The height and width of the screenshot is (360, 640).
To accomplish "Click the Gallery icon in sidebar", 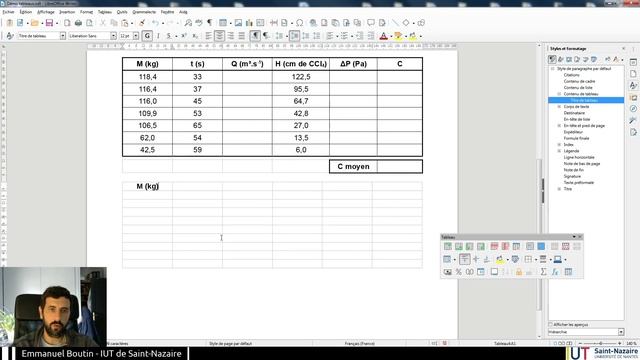I will coord(633,98).
